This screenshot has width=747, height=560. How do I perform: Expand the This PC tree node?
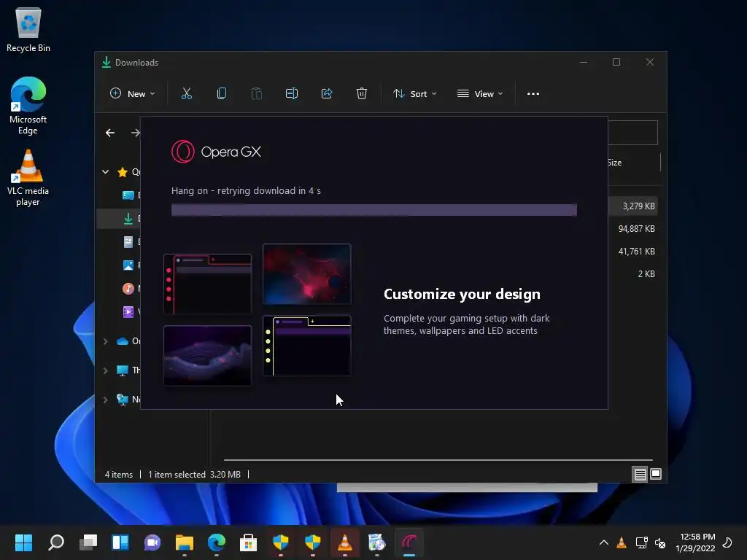(105, 370)
